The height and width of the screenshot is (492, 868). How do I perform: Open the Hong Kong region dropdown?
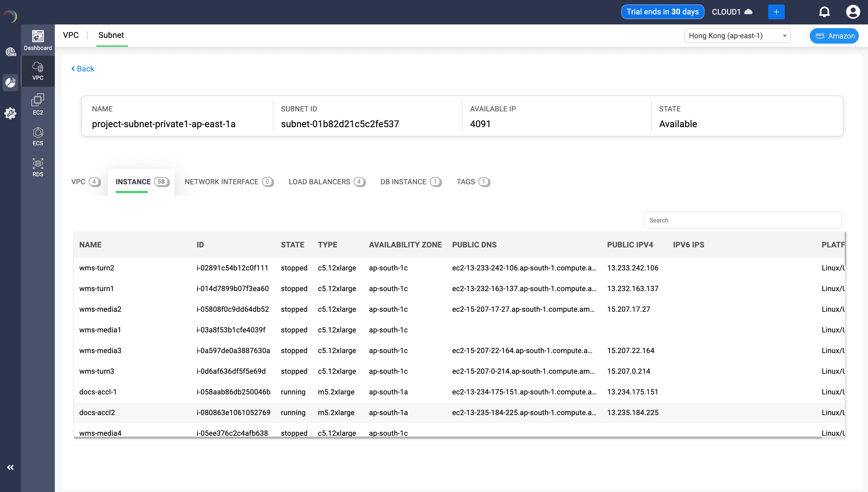click(737, 36)
